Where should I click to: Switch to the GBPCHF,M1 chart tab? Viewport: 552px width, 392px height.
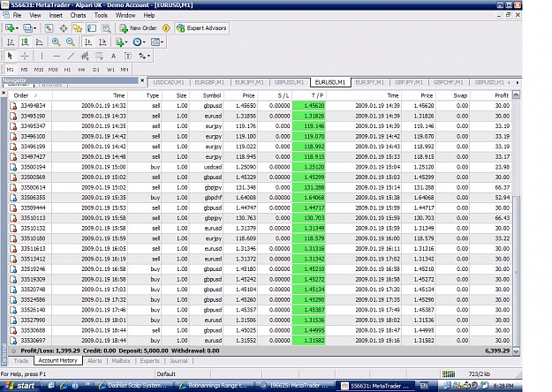449,82
